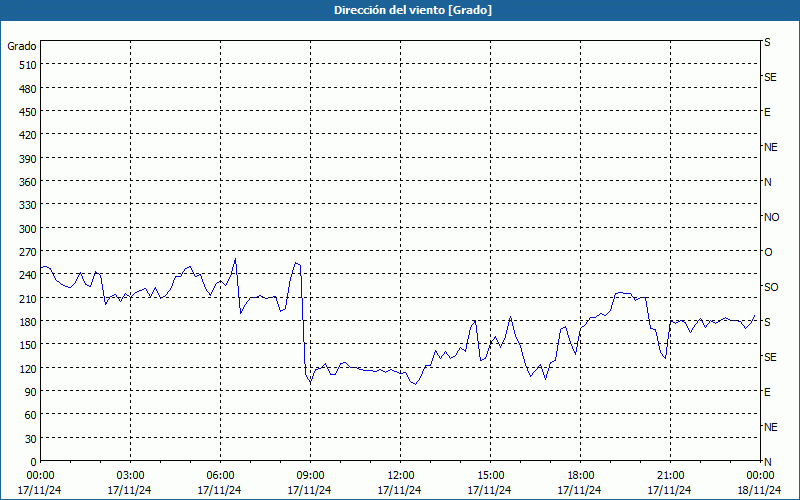Click the "SE" compass label level with 480

pyautogui.click(x=770, y=77)
